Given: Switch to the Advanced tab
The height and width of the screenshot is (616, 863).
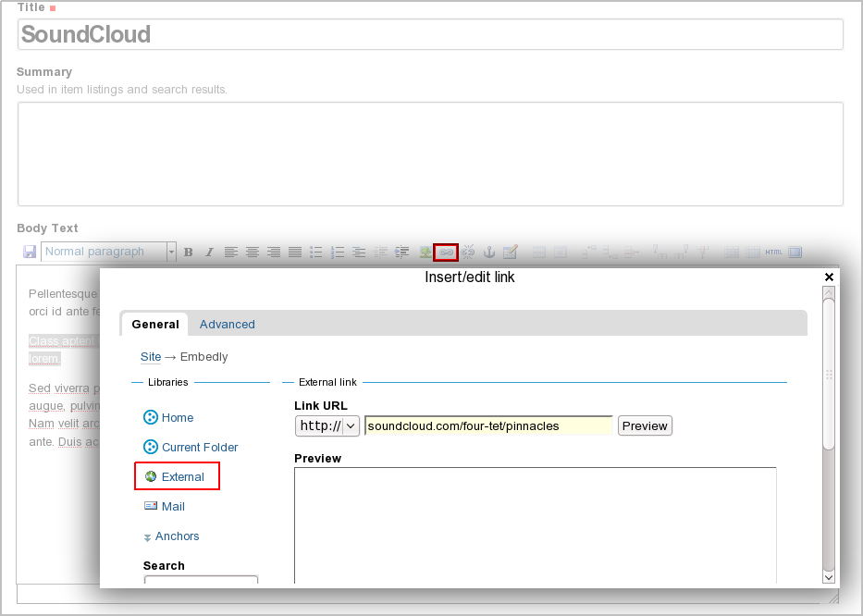Looking at the screenshot, I should pyautogui.click(x=227, y=325).
